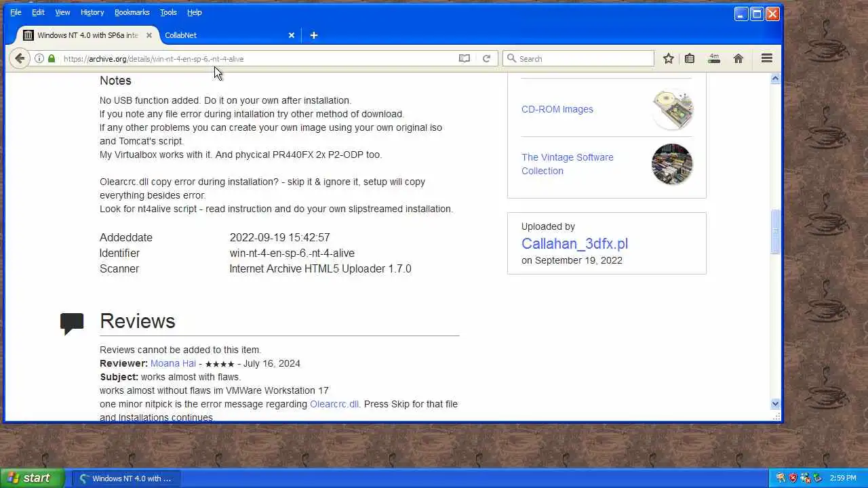Open the downloads progress indicator
Image resolution: width=868 pixels, height=488 pixels.
[714, 58]
